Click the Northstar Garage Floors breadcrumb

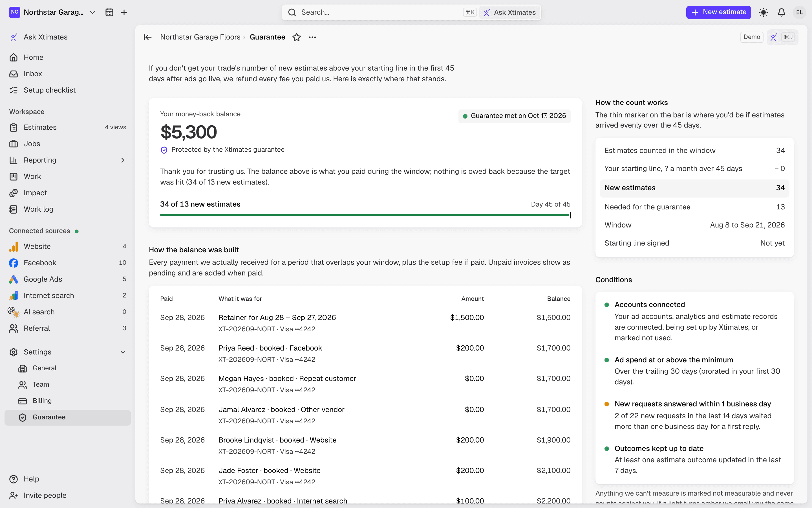tap(200, 37)
